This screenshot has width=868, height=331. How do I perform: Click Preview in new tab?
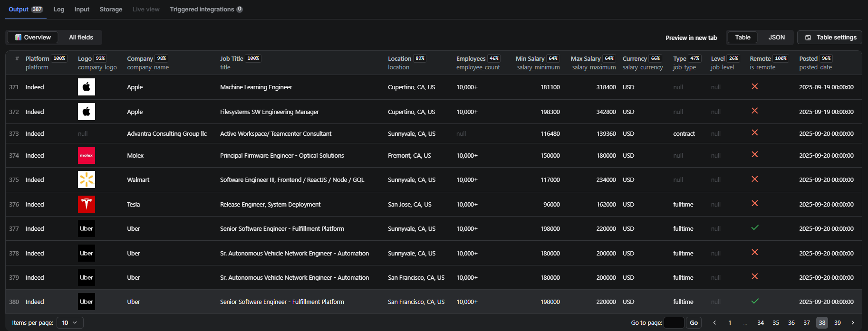click(x=691, y=38)
